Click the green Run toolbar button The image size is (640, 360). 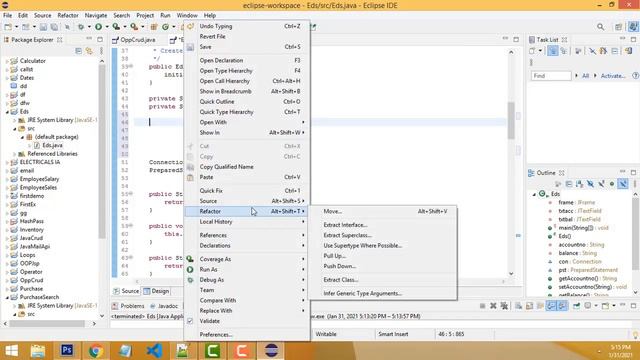98,27
